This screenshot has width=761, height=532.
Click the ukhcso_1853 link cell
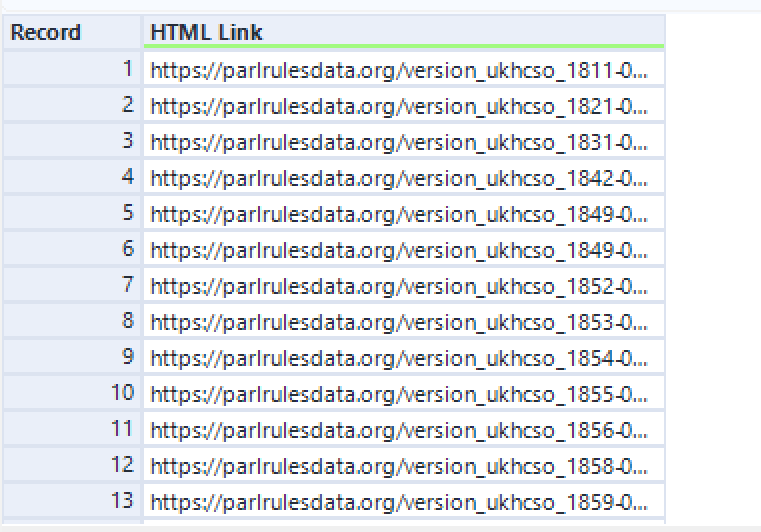click(x=404, y=320)
